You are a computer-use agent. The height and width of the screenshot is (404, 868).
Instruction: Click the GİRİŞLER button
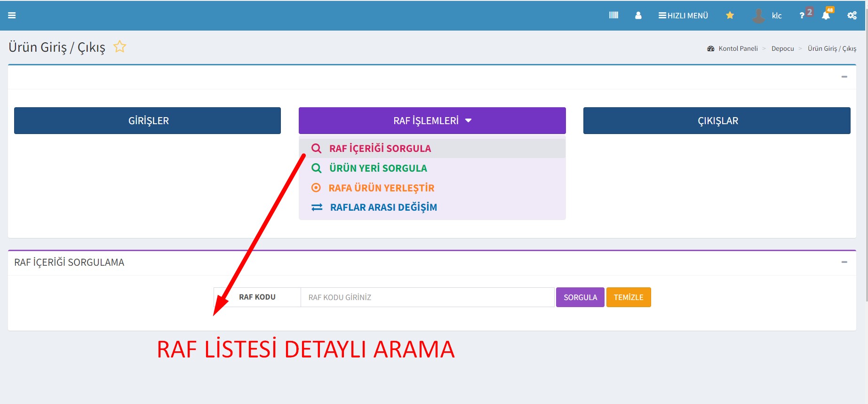pos(148,121)
